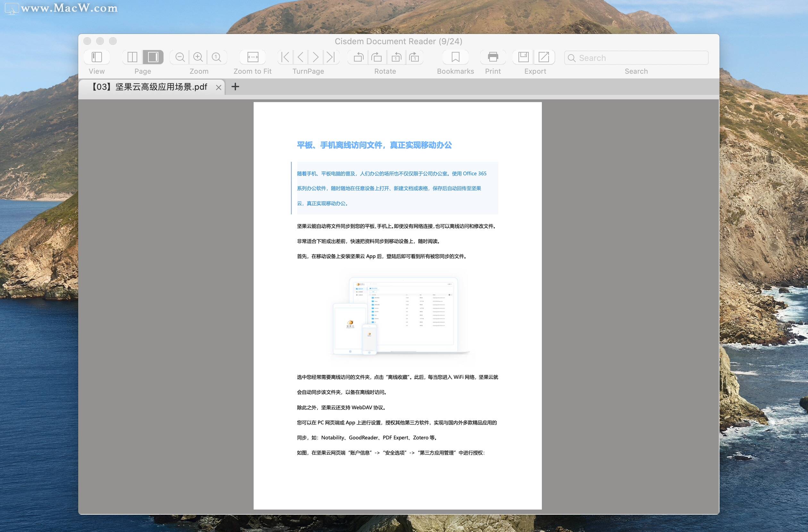
Task: Click the save-style Export icon
Action: coord(524,57)
